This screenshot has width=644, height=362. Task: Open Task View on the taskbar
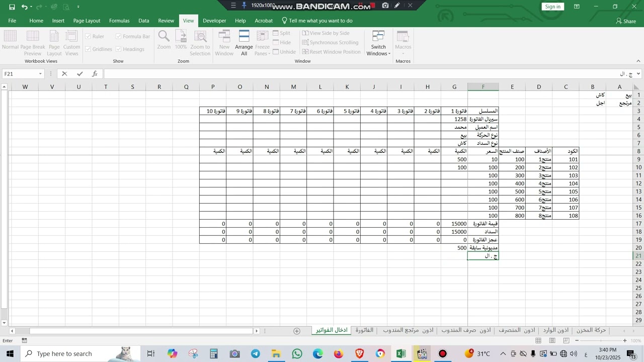[x=151, y=353]
